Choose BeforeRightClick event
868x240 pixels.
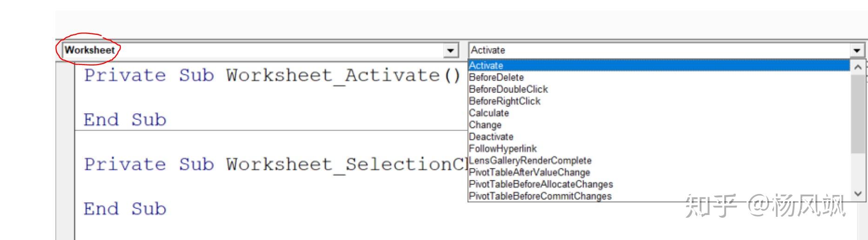click(505, 101)
